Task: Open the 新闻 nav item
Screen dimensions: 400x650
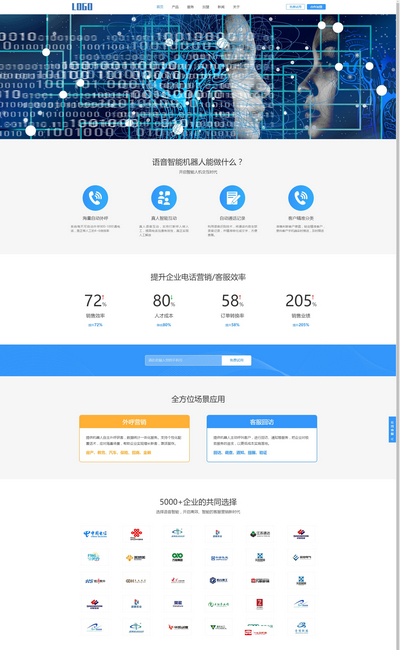Action: pyautogui.click(x=221, y=7)
